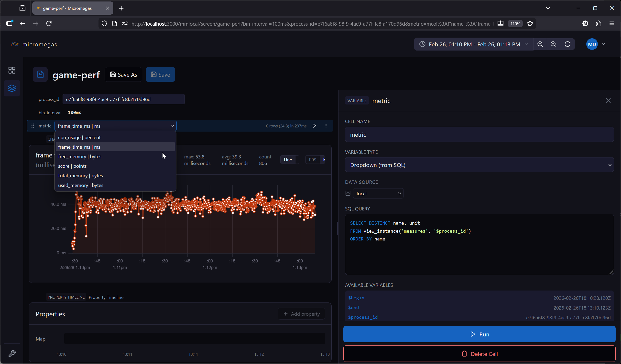Toggle the Line chart mode button
This screenshot has width=621, height=364.
(x=288, y=160)
